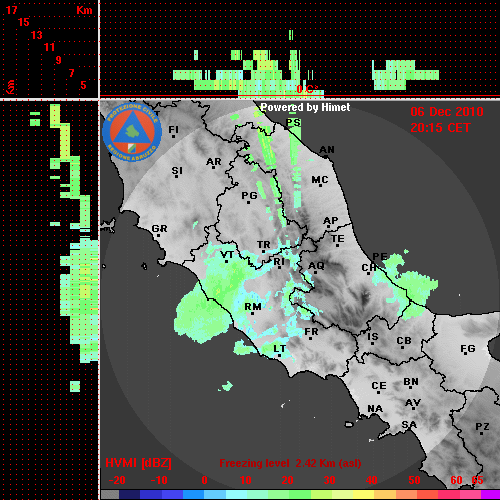Viewport: 500px width, 500px height.
Task: Click the CE city label on map
Action: pyautogui.click(x=379, y=386)
